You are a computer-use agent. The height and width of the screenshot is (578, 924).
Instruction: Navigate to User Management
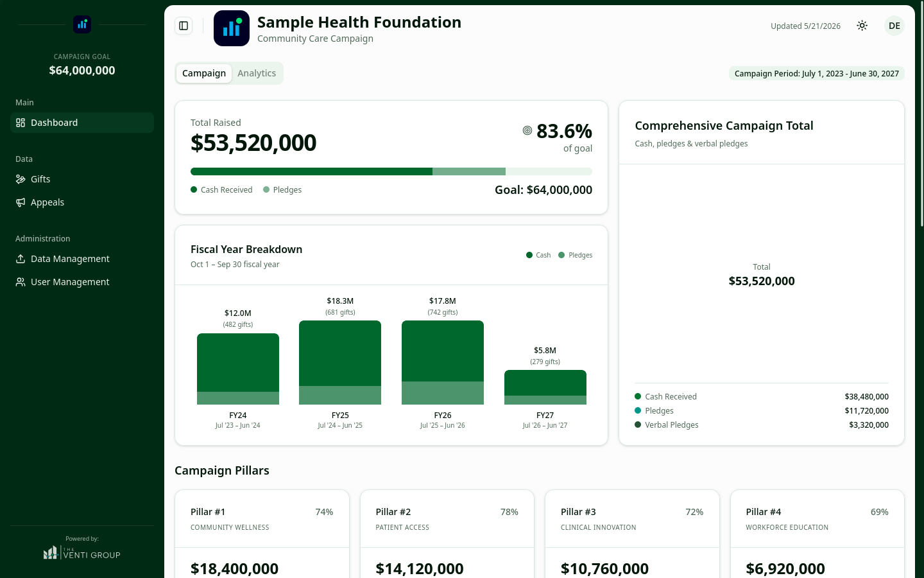(x=82, y=282)
